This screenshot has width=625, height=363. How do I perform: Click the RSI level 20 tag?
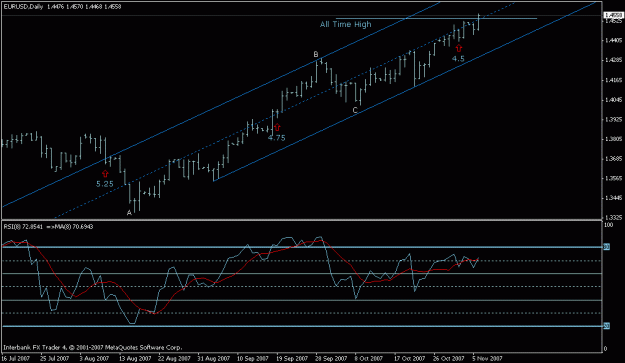pyautogui.click(x=606, y=326)
